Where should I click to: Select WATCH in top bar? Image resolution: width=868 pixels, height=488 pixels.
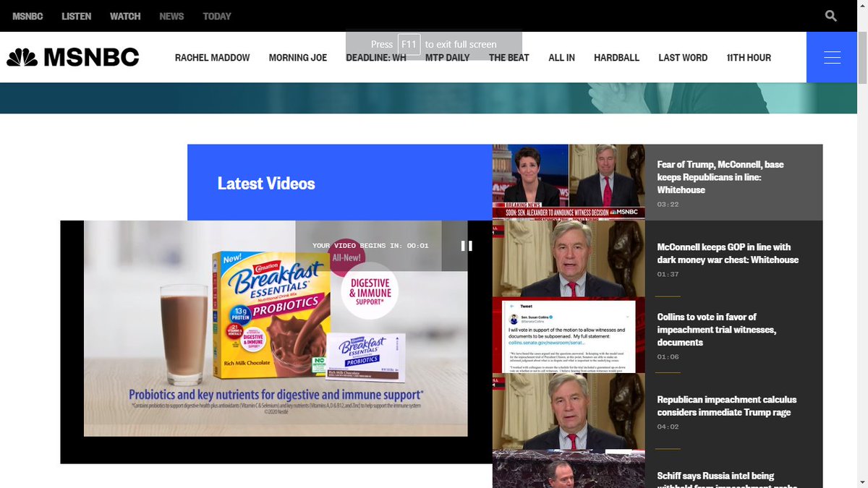[x=125, y=16]
